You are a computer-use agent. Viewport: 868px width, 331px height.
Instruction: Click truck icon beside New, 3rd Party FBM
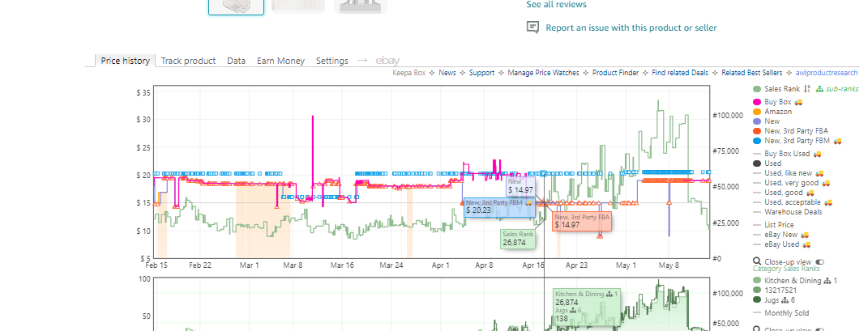pos(837,141)
